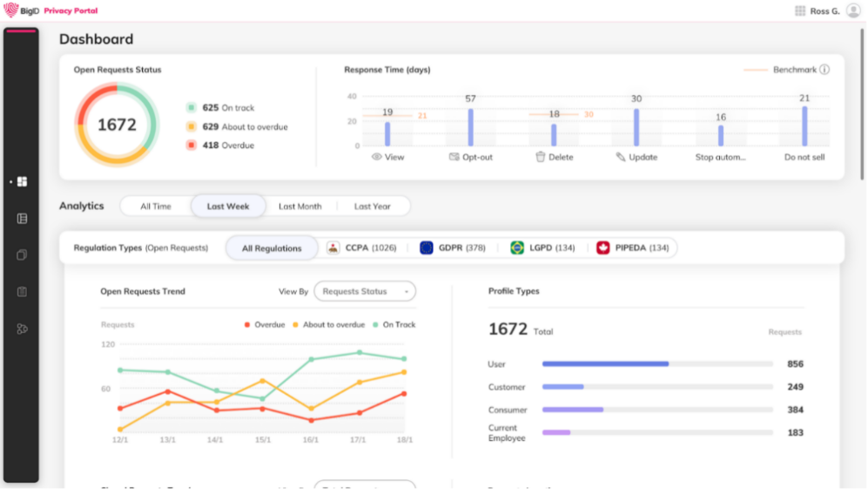
Task: Click the Overdue red legend swatch
Action: [x=191, y=146]
